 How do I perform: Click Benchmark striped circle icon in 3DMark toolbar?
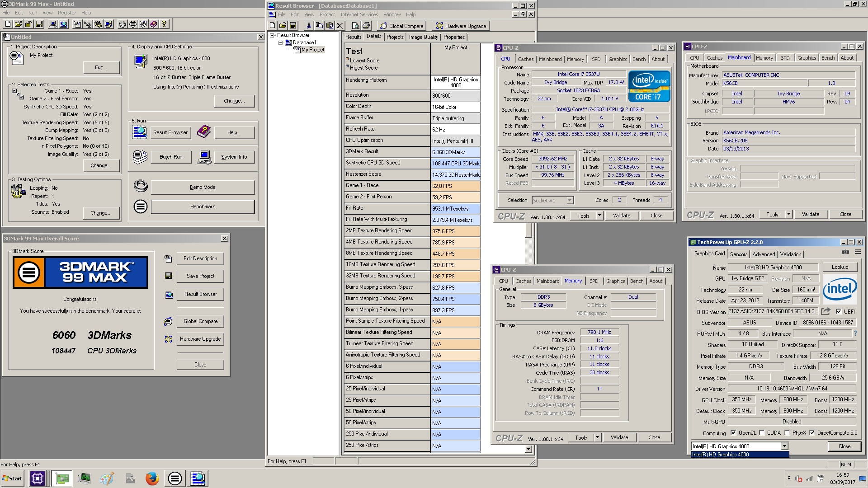point(133,24)
